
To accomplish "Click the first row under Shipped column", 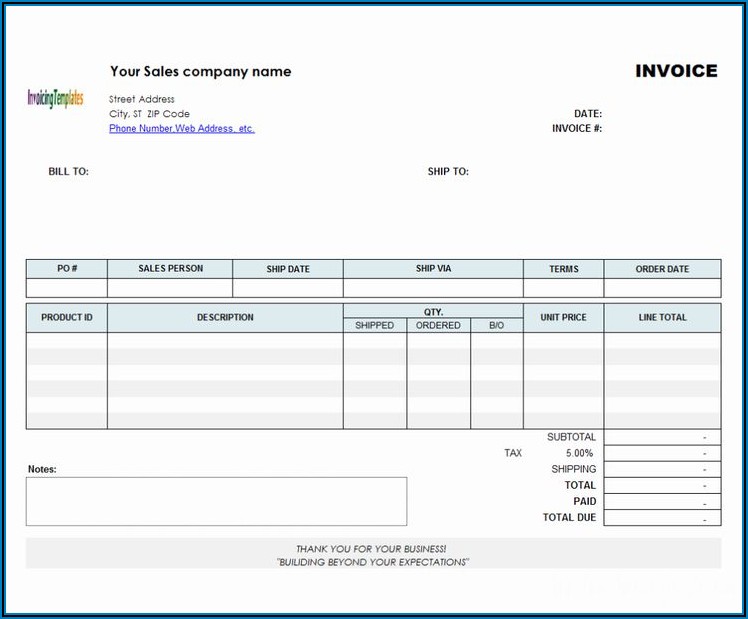I will click(x=375, y=341).
